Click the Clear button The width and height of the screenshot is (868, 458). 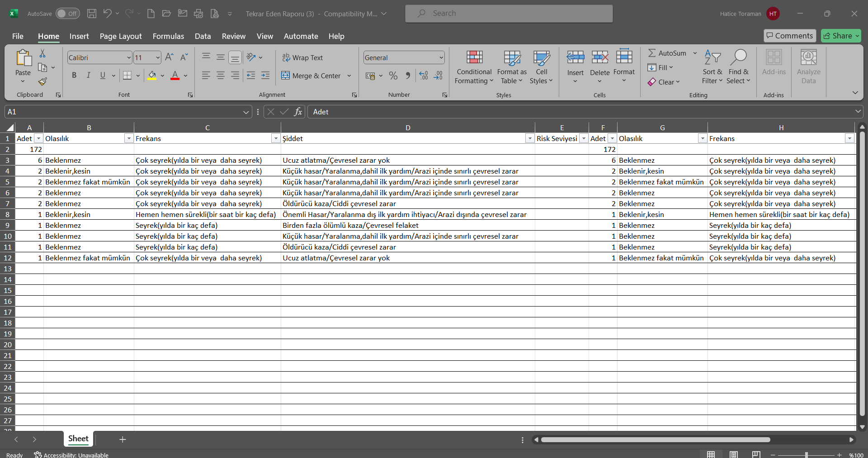coord(664,82)
